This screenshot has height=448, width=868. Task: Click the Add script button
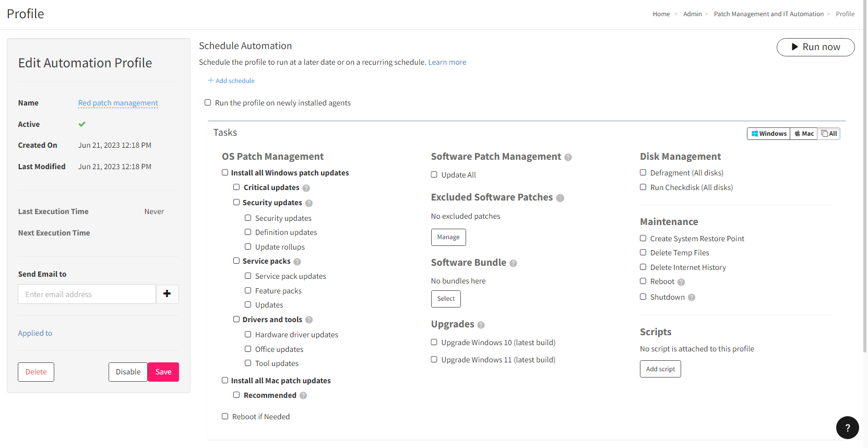coord(660,369)
